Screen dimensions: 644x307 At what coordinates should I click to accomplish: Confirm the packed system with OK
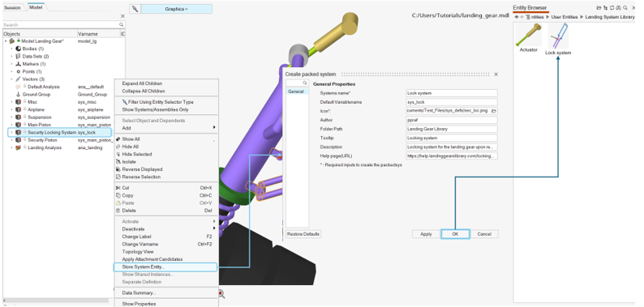point(455,234)
